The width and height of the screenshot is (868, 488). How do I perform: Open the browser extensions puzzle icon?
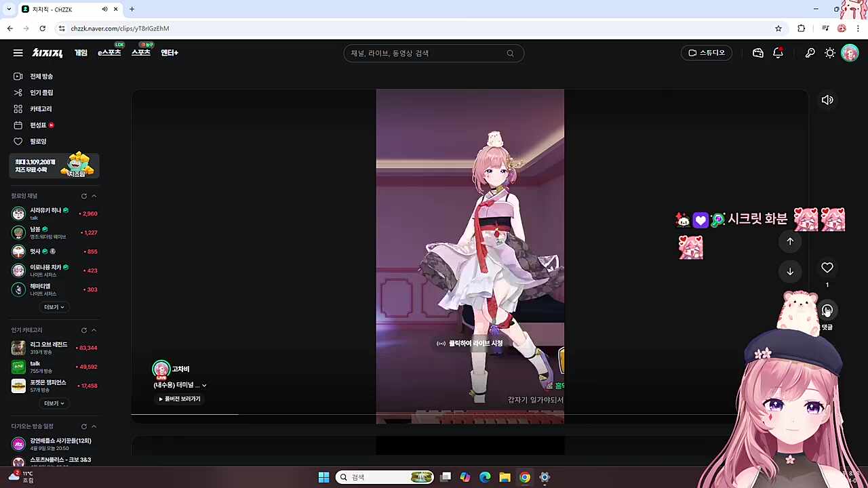coord(802,28)
